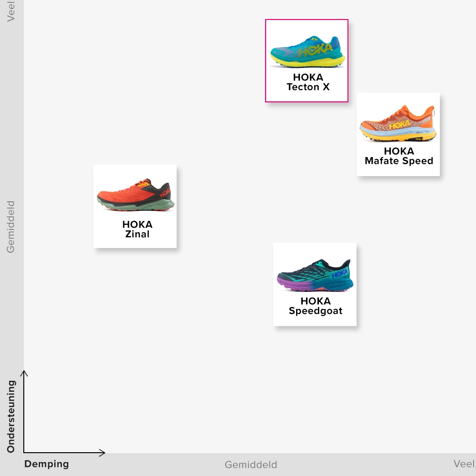Screen dimensions: 476x476
Task: Click the HOKA brand text above Zinal
Action: coord(137,224)
